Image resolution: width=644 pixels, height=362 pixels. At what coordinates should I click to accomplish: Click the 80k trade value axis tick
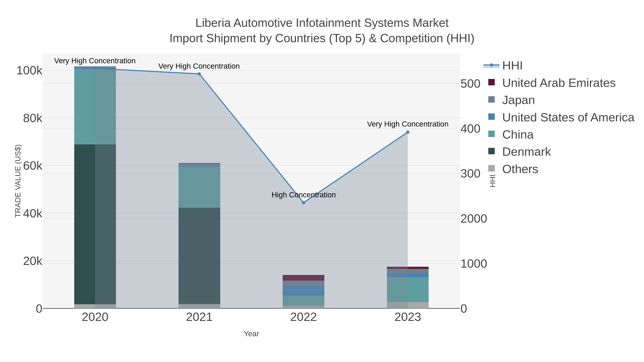pos(33,118)
